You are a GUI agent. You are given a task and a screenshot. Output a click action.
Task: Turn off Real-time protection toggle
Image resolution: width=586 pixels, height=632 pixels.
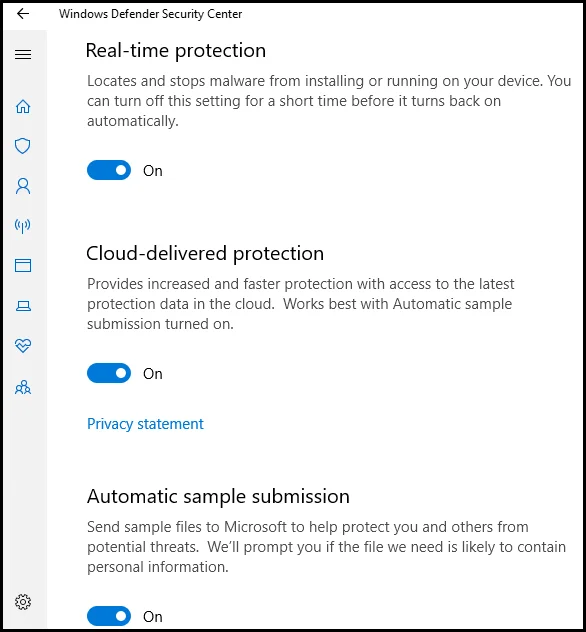pos(109,170)
